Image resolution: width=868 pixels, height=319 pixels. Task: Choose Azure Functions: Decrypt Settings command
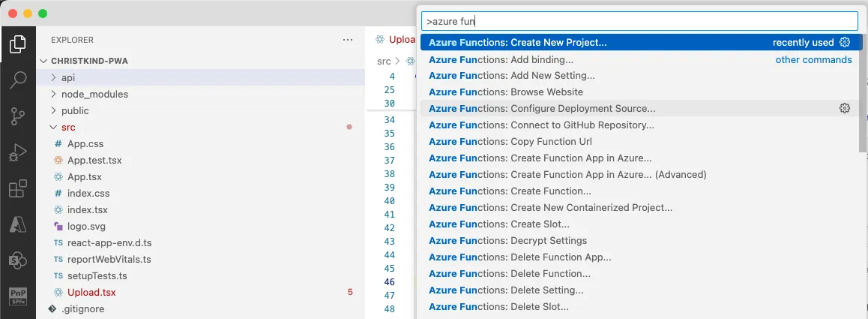click(x=641, y=240)
